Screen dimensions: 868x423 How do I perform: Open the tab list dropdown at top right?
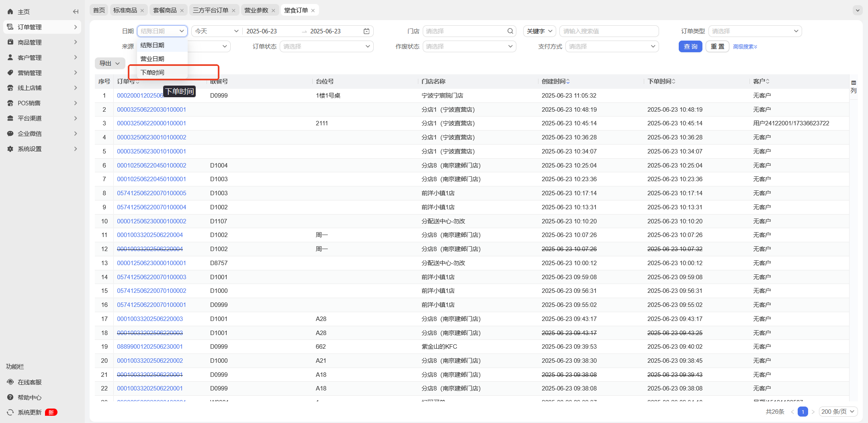858,10
